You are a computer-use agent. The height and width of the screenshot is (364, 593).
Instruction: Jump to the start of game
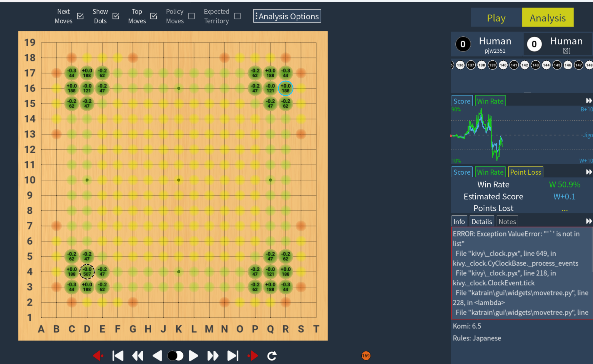[118, 356]
